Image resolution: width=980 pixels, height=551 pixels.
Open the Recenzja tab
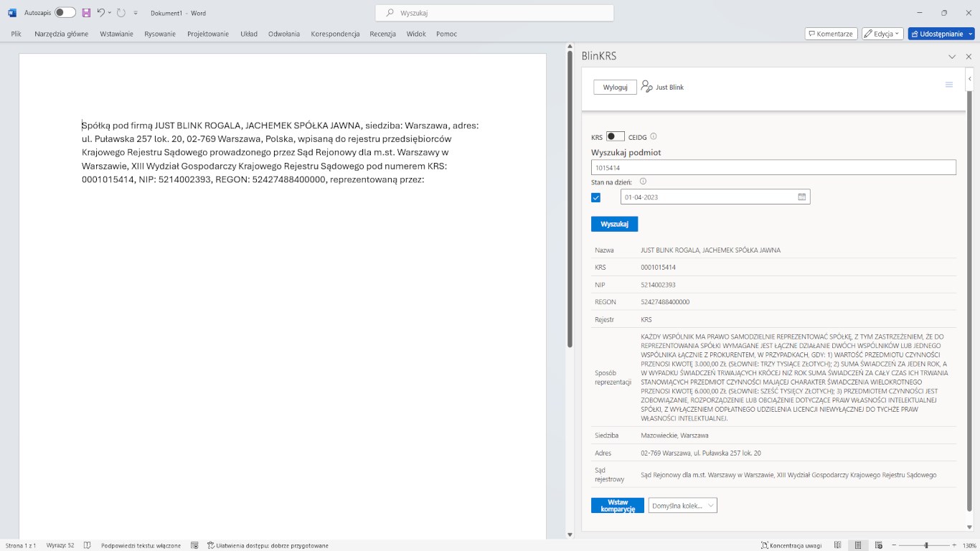382,34
